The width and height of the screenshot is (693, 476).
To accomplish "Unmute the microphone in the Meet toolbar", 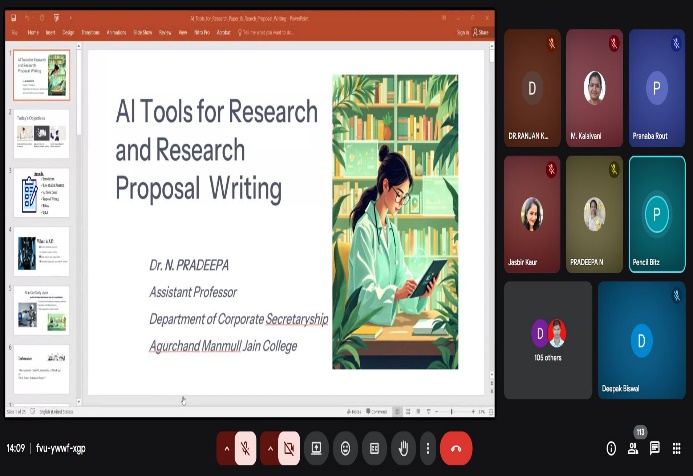I will click(245, 449).
